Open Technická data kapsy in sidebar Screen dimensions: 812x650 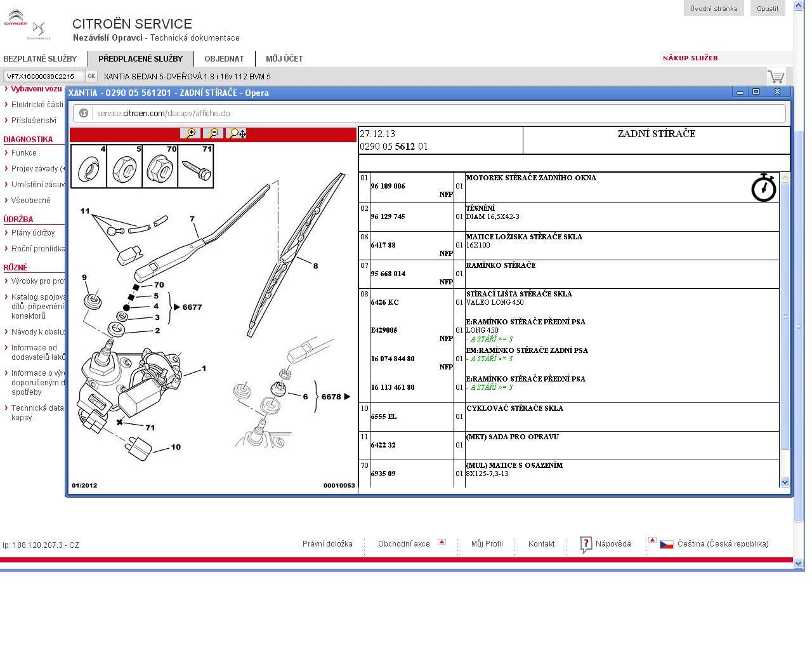37,413
